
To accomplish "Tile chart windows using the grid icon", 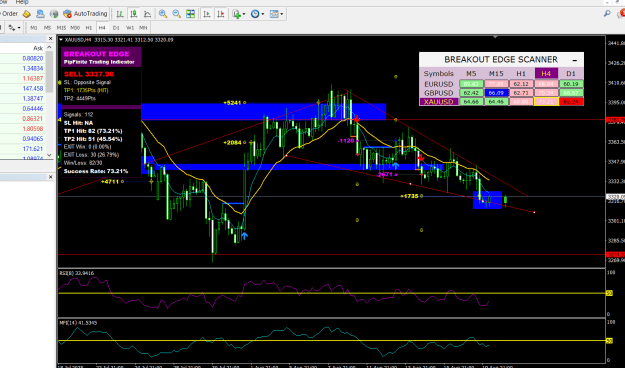I will (x=191, y=14).
